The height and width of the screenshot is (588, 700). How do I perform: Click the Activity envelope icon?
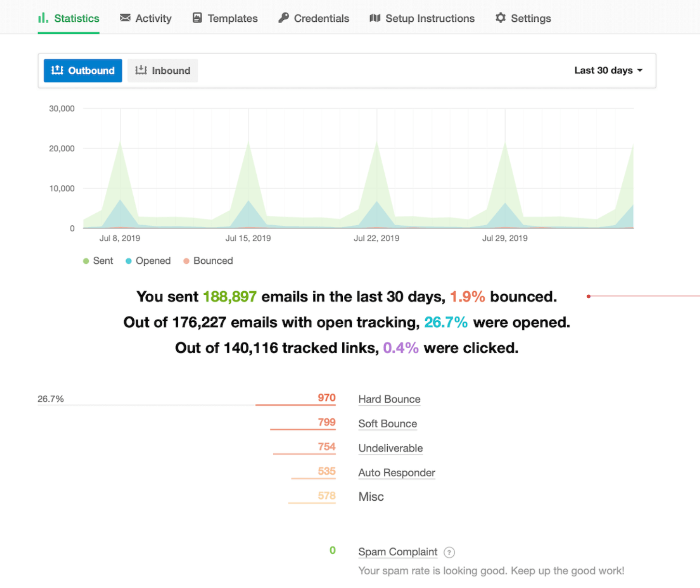point(125,17)
